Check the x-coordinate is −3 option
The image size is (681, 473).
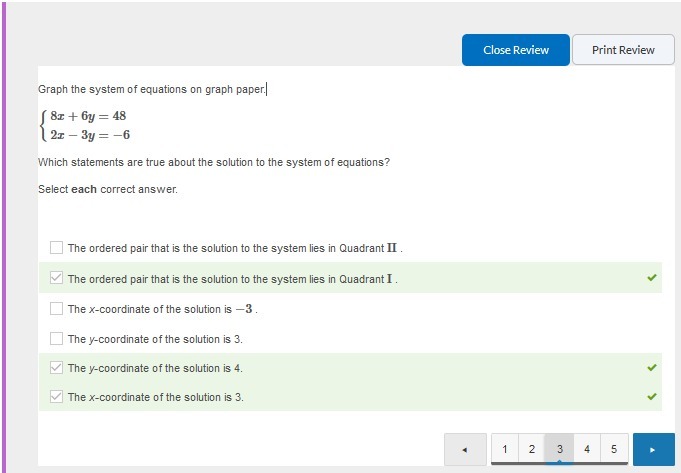click(x=56, y=308)
